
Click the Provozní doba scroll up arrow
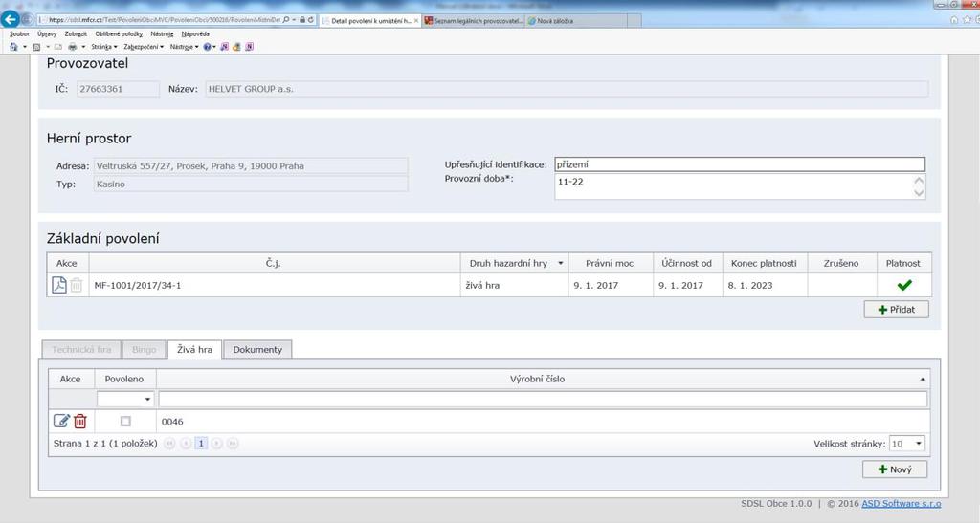919,181
